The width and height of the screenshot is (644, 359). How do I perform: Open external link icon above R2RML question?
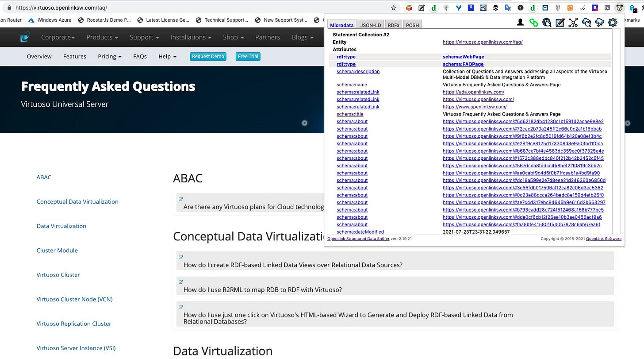tap(180, 282)
